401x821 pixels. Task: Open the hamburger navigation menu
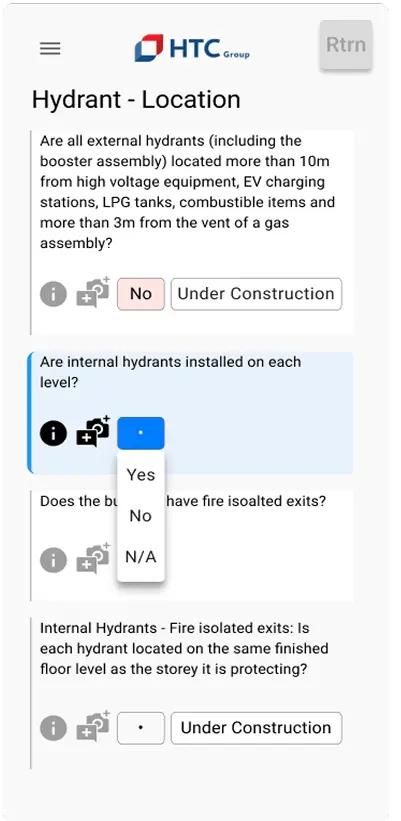[50, 49]
